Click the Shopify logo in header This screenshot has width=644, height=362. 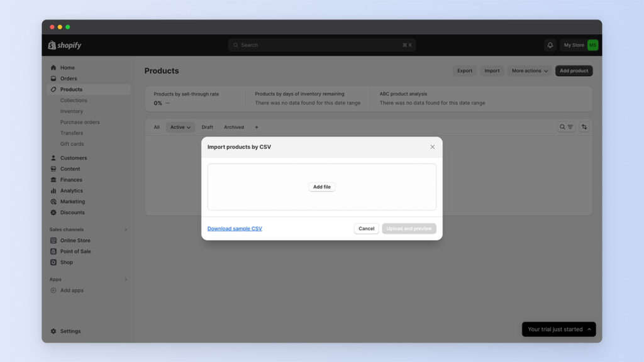click(65, 45)
